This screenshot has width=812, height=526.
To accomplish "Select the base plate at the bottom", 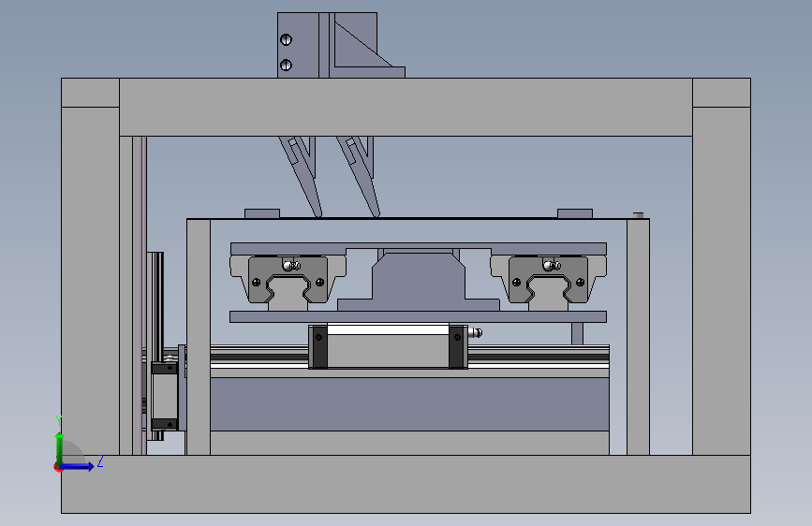I will (406, 484).
